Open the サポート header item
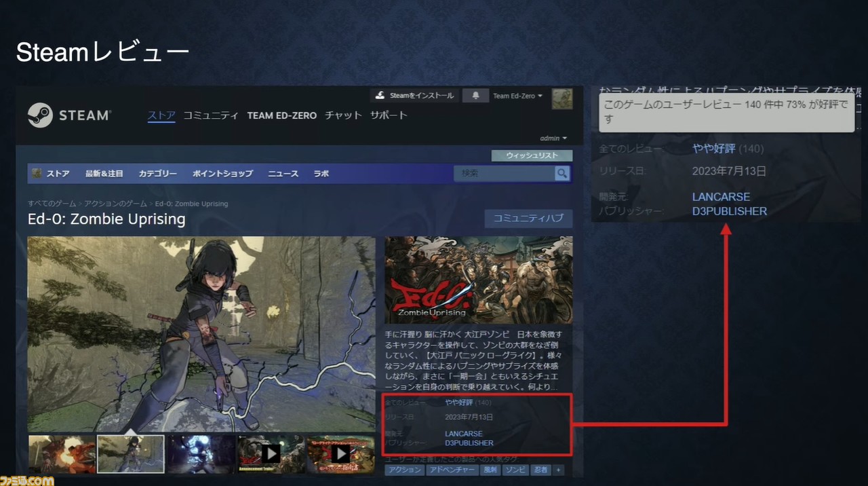The height and width of the screenshot is (486, 868). coord(389,115)
